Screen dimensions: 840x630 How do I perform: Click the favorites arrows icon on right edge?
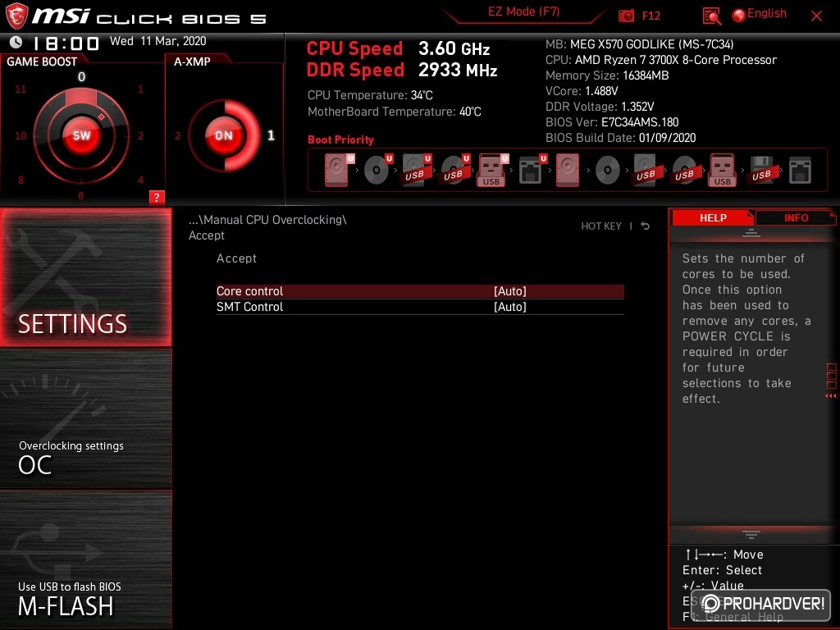[831, 396]
